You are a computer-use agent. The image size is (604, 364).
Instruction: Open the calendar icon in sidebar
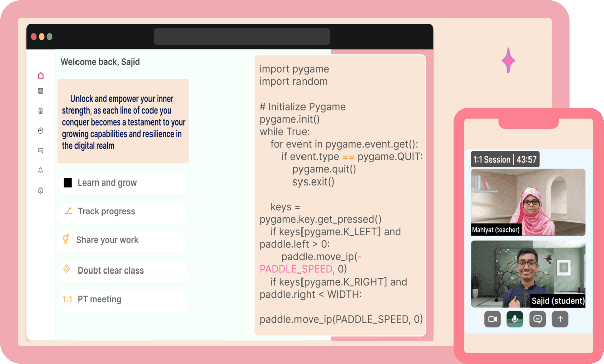(41, 91)
